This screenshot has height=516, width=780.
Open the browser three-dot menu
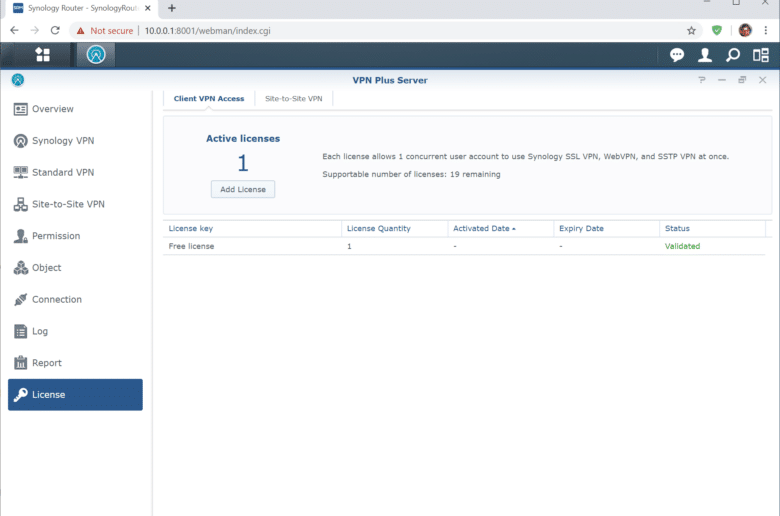[x=766, y=30]
